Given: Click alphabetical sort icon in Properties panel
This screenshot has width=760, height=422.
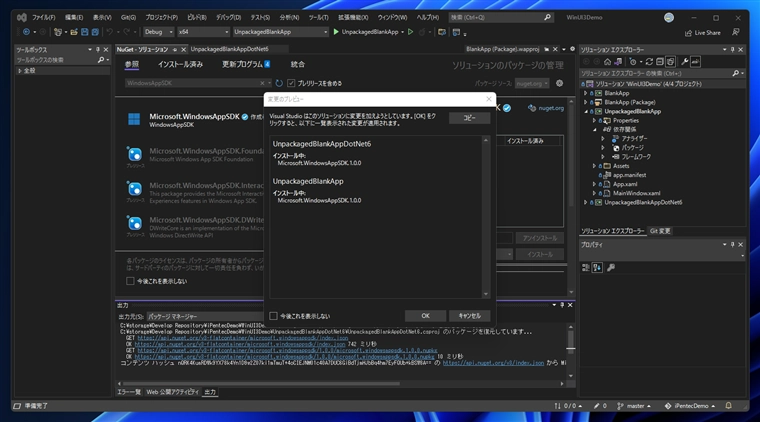Looking at the screenshot, I should pyautogui.click(x=597, y=267).
